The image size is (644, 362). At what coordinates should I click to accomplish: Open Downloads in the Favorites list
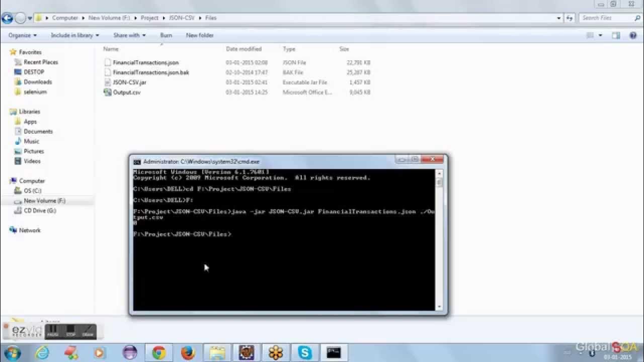click(x=38, y=81)
